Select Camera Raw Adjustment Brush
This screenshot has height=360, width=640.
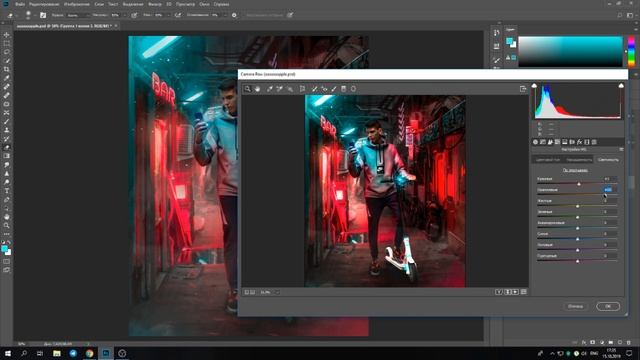334,89
